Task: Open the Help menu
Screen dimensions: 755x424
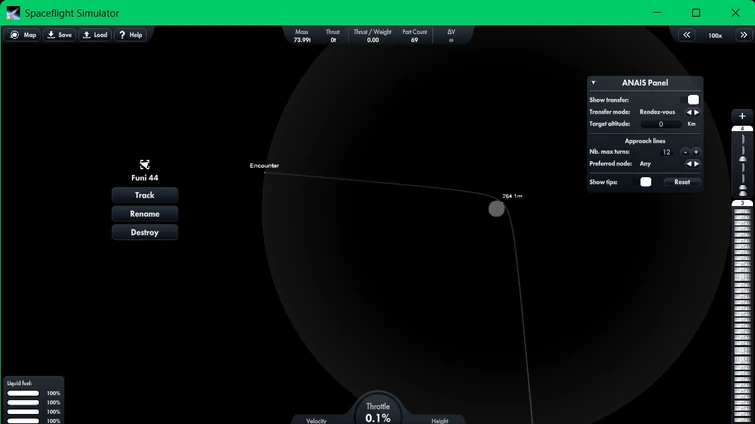Action: 130,35
